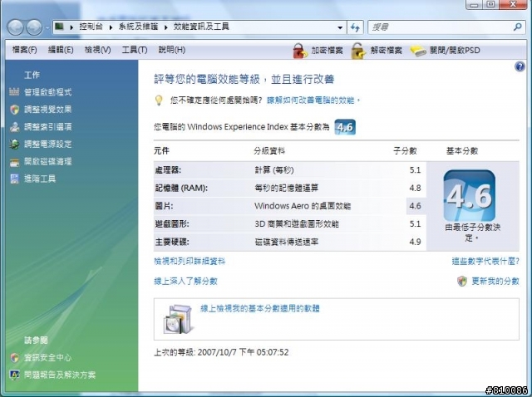Select 遊戲圖形 row label
This screenshot has height=397, width=532.
coord(172,224)
